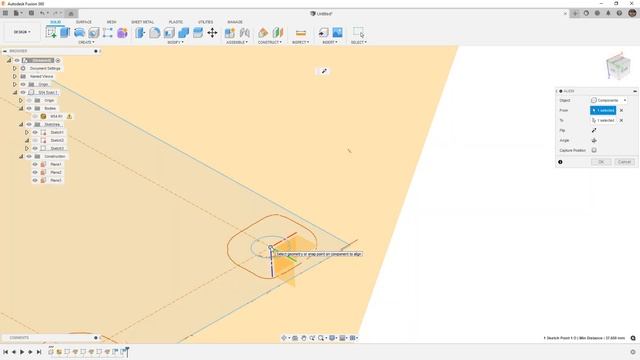The image size is (640, 360).
Task: Toggle visibility of Construction folder
Action: coord(29,156)
